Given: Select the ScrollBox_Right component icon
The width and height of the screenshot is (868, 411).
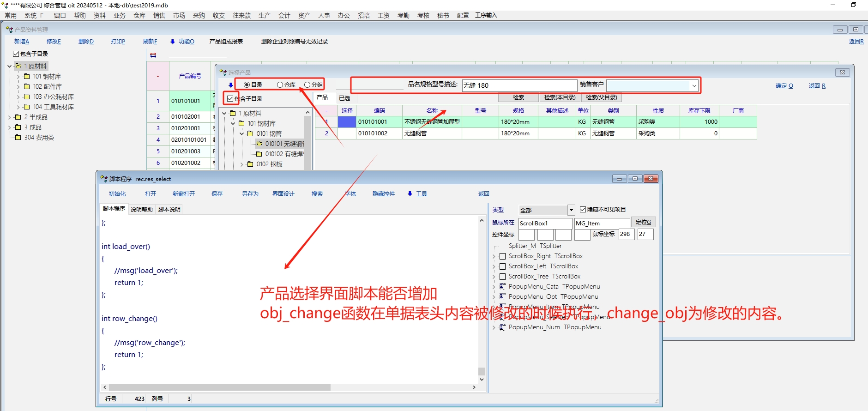Looking at the screenshot, I should pos(503,256).
